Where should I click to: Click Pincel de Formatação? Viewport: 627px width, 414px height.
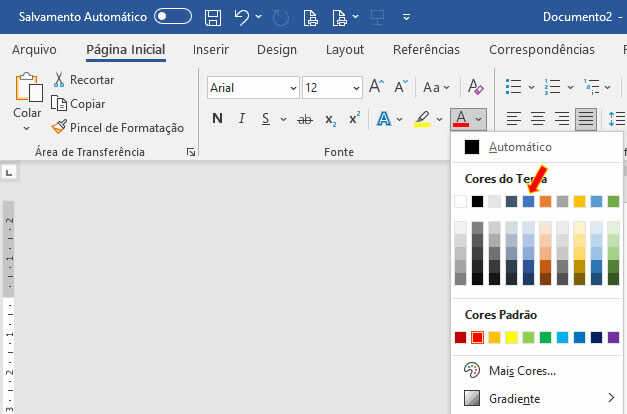[x=118, y=128]
